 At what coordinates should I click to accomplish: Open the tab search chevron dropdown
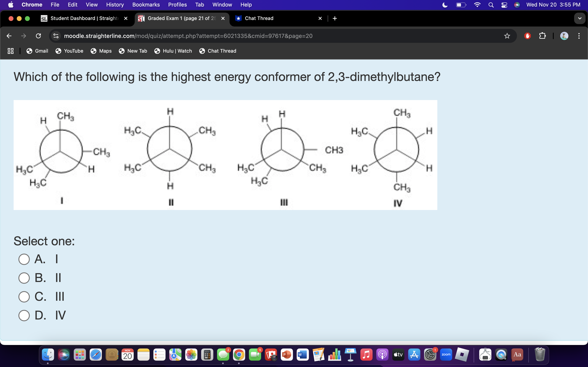(580, 18)
